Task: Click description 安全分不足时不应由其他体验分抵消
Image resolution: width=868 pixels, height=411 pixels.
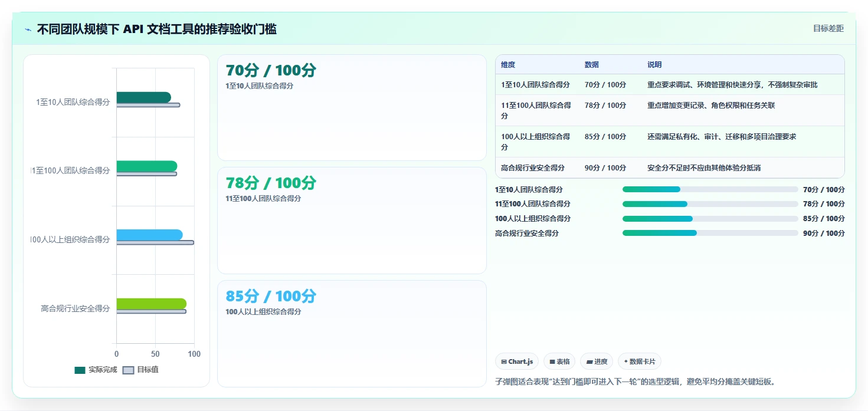Action: (x=704, y=168)
